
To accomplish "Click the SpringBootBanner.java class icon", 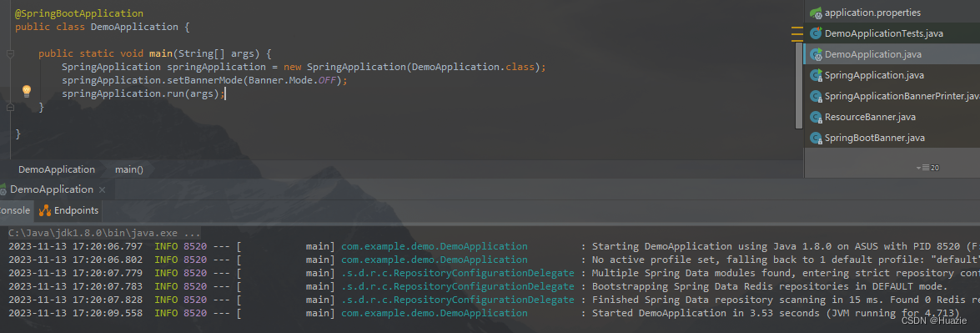I will (x=816, y=138).
